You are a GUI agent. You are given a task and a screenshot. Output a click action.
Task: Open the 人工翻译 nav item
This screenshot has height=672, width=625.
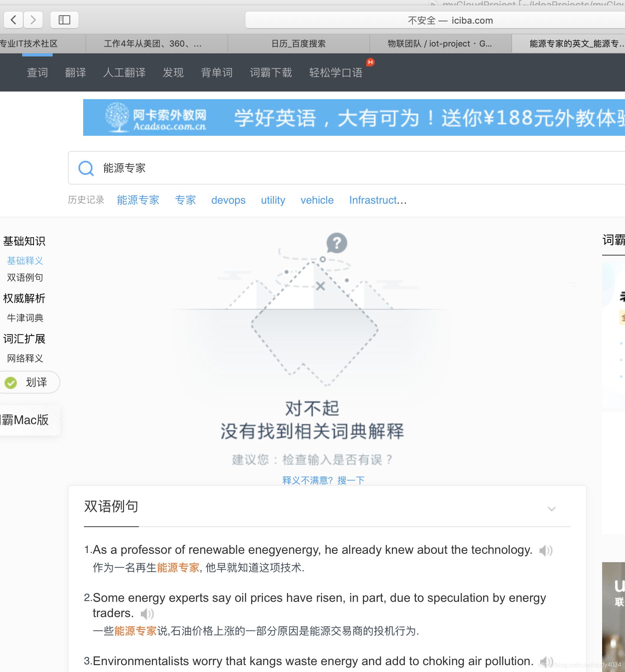pyautogui.click(x=124, y=72)
